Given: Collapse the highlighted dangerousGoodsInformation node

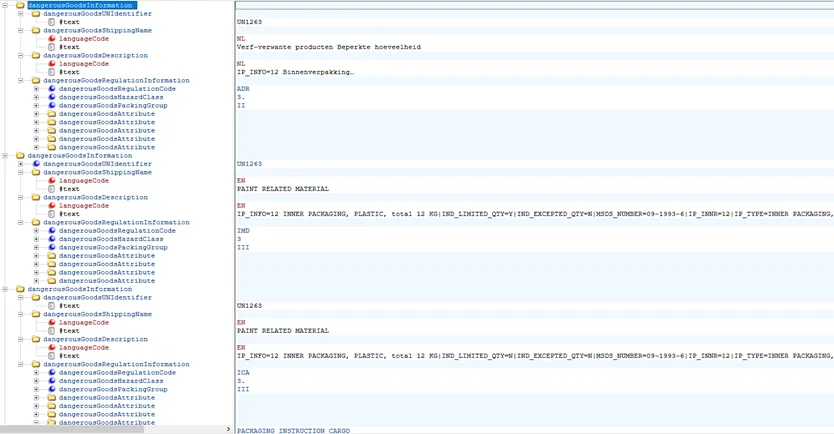Looking at the screenshot, I should click(6, 5).
